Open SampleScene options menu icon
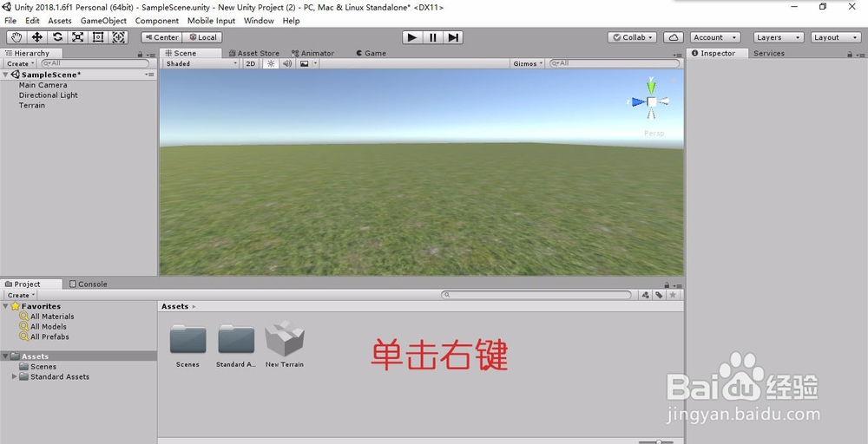The image size is (868, 444). [x=149, y=75]
